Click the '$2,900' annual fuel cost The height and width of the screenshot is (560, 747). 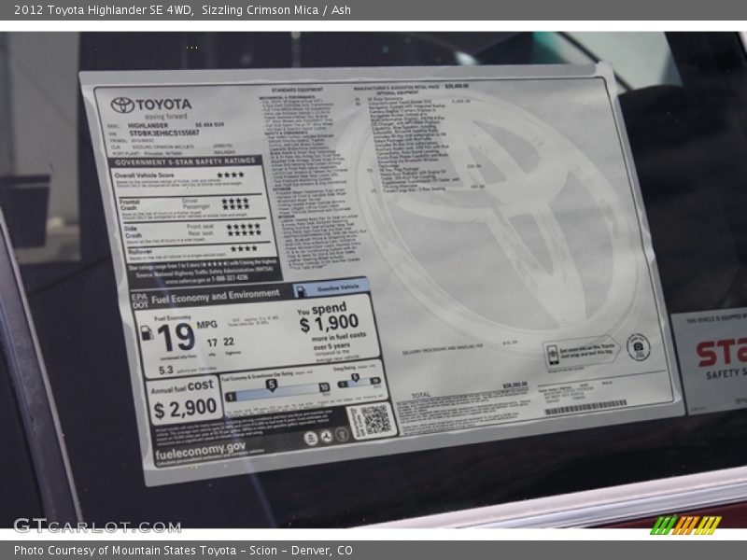[185, 409]
